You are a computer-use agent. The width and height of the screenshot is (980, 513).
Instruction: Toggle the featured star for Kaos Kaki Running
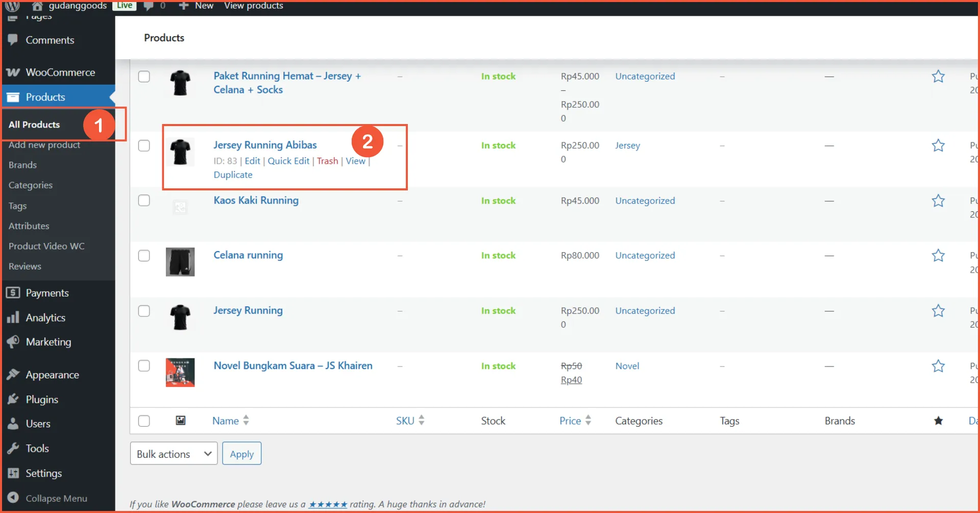(x=939, y=201)
